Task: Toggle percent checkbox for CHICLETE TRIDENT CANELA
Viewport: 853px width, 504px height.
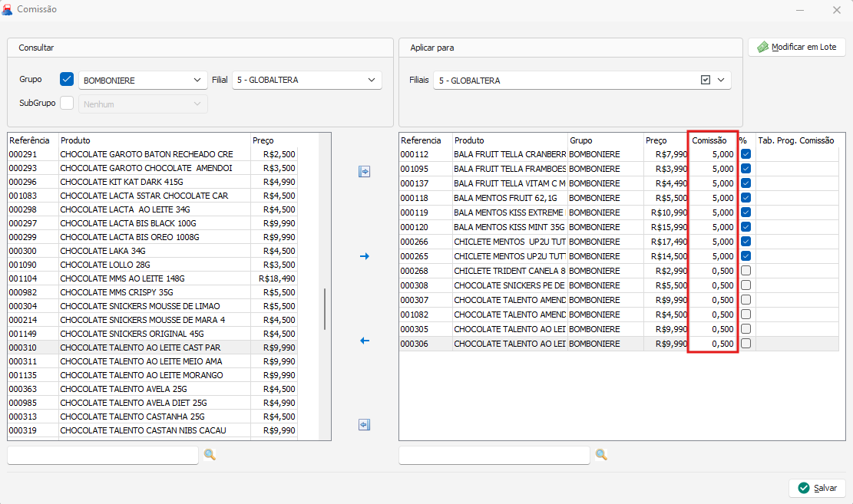Action: [x=746, y=271]
